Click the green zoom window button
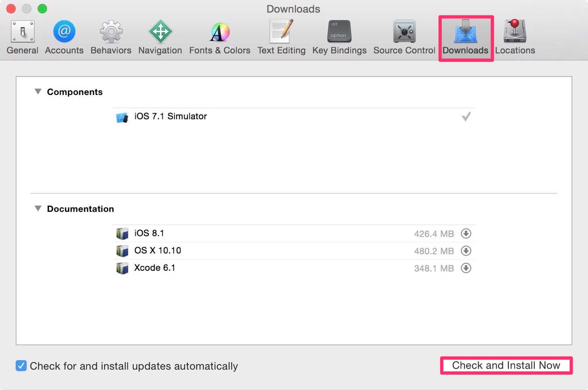The height and width of the screenshot is (390, 588). 42,8
